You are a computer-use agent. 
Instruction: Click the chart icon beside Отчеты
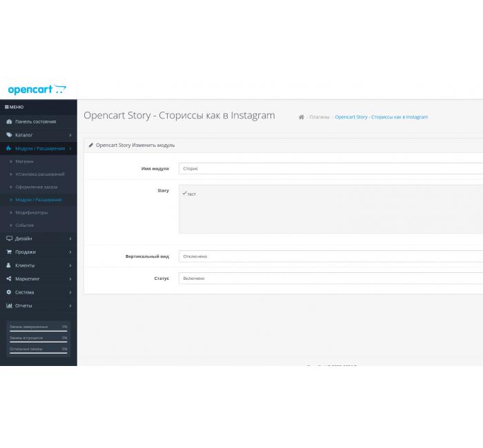[9, 305]
